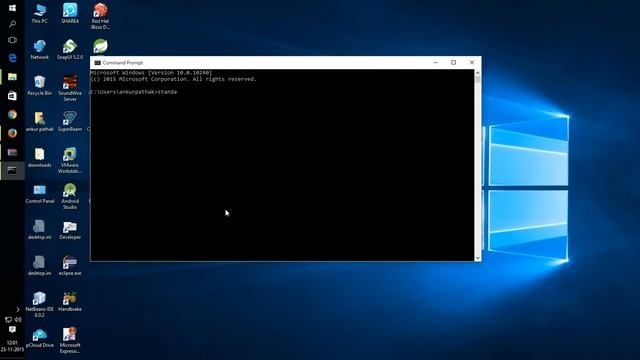Open the volume speaker tray icon

click(18, 320)
